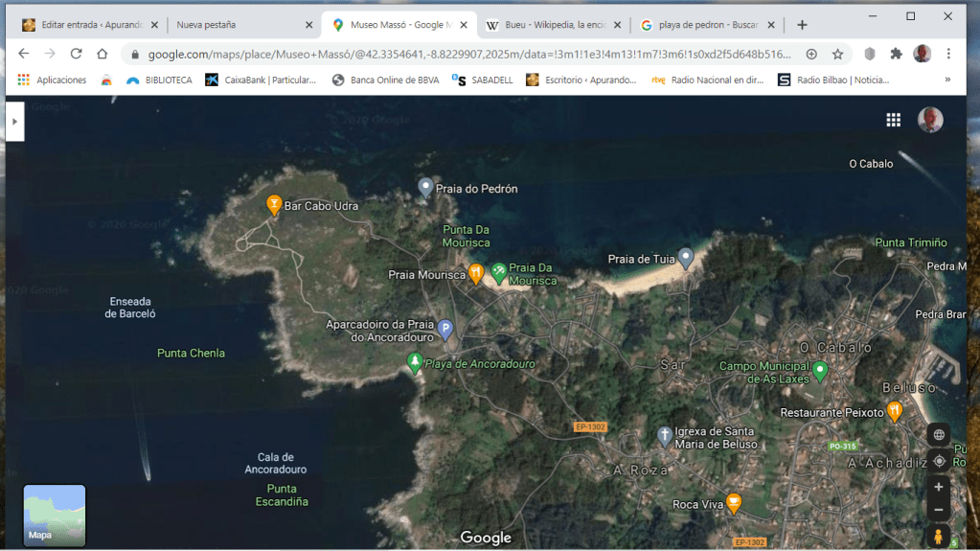The height and width of the screenshot is (551, 980).
Task: Open the CaixaBank bookmark
Action: pyautogui.click(x=261, y=80)
